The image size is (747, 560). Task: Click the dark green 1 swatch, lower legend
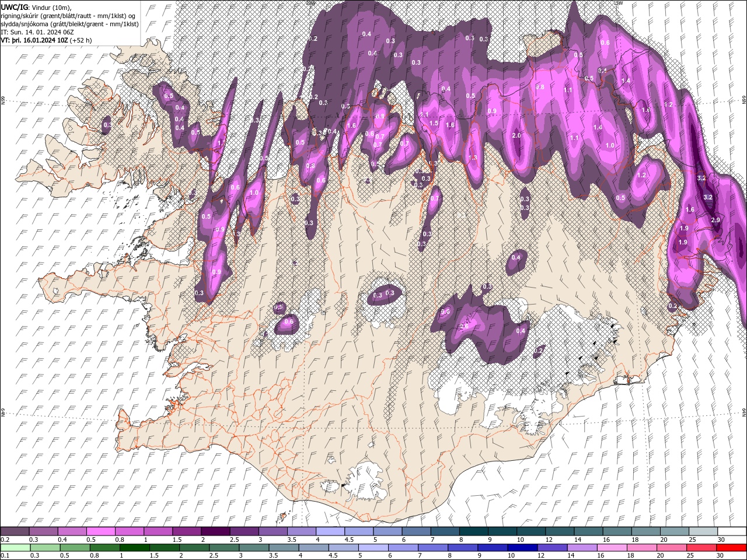134,548
